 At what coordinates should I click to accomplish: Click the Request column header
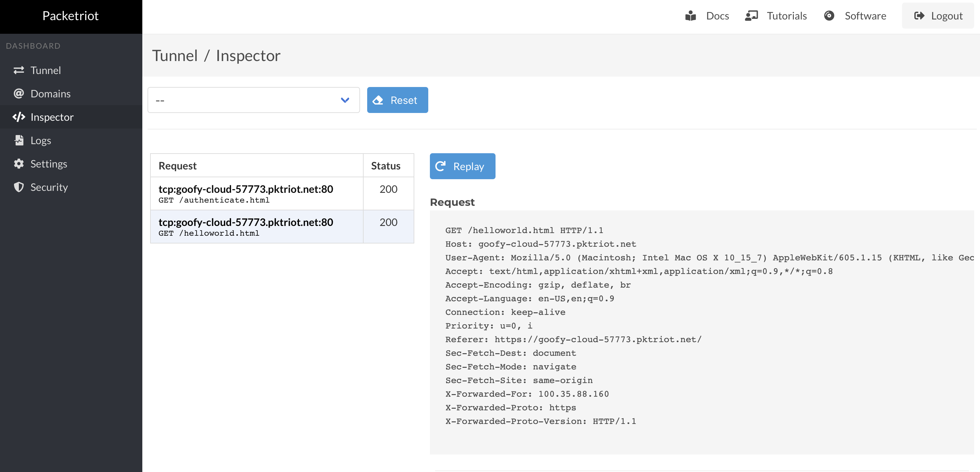[177, 166]
